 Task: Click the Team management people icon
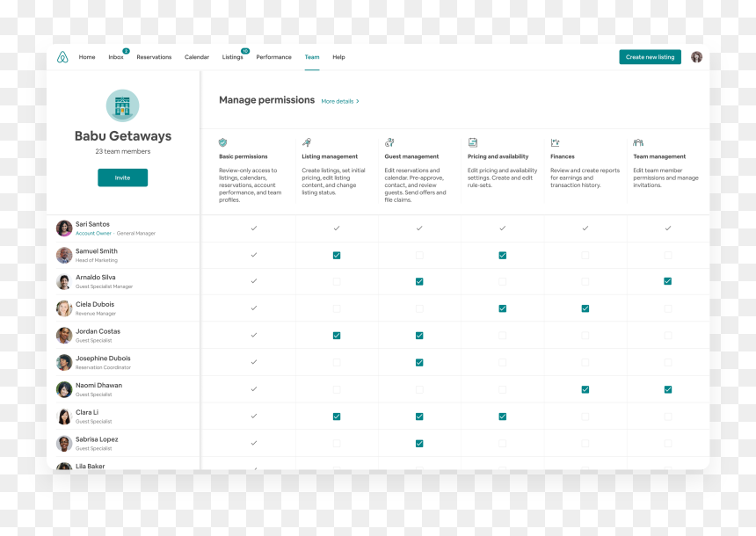(638, 142)
